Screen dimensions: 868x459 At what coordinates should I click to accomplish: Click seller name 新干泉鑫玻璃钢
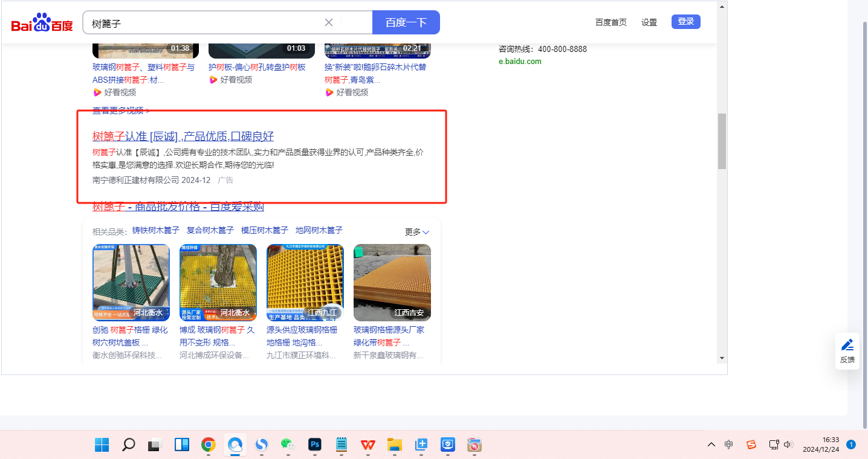tap(389, 355)
